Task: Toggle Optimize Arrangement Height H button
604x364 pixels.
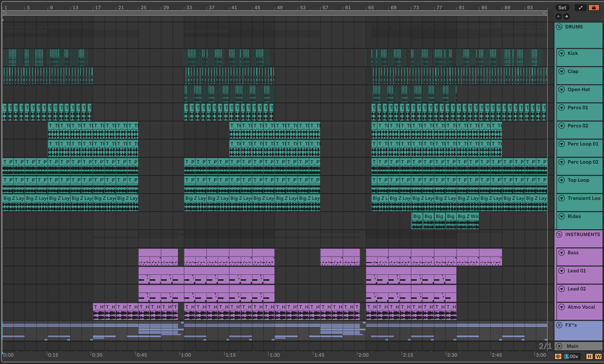Action: pos(589,356)
